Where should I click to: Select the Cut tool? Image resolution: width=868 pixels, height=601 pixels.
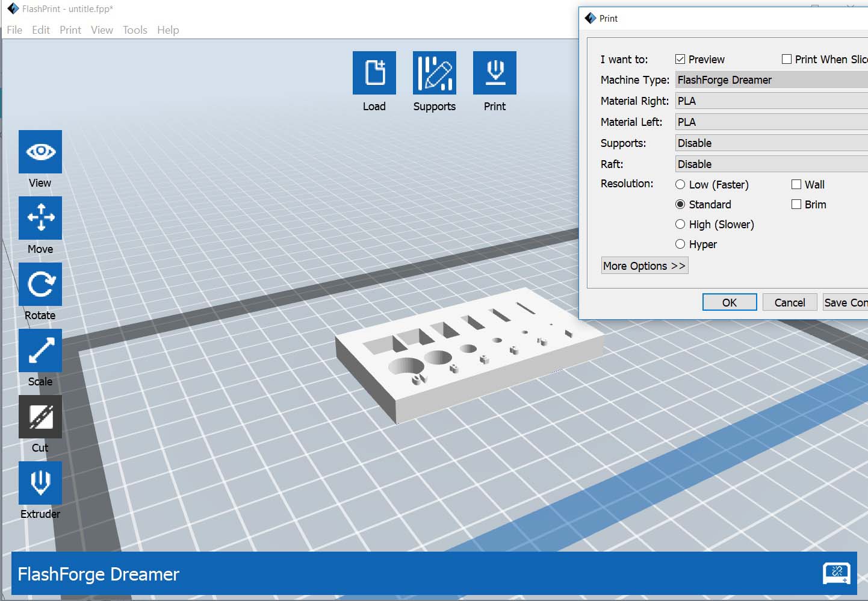[x=40, y=417]
